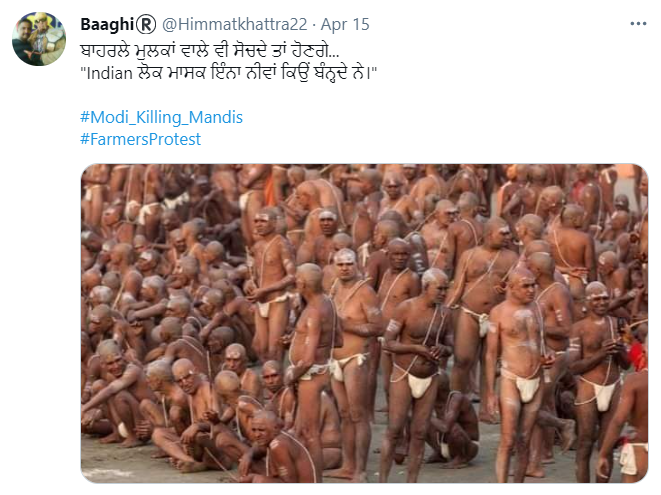This screenshot has width=661, height=495.
Task: Open the #Modi_Killing_Mandis hashtag
Action: [161, 117]
